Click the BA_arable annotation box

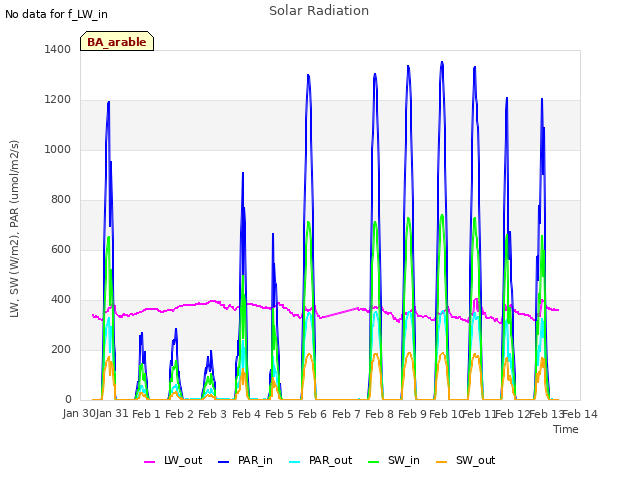[x=117, y=41]
